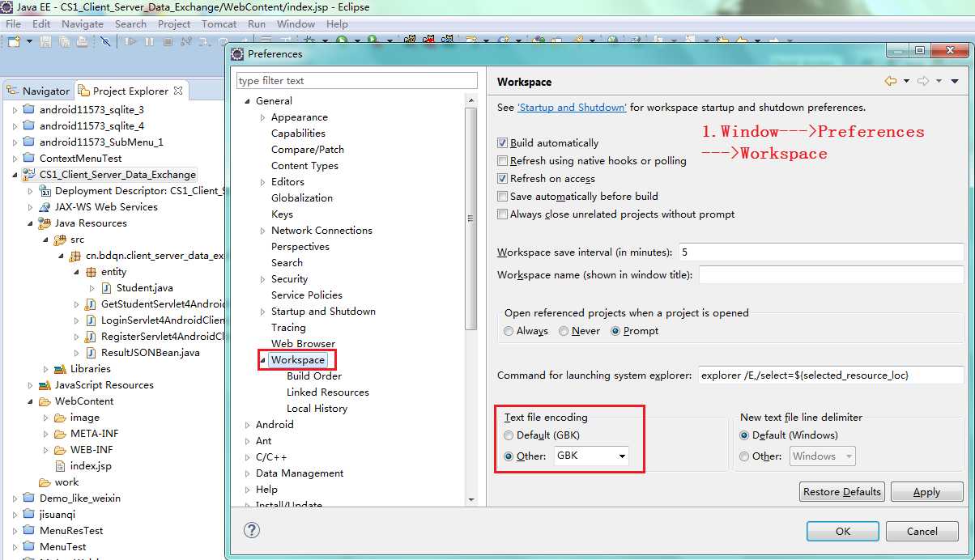975x560 pixels.
Task: Click the JavaScript Resources icon
Action: tap(45, 385)
